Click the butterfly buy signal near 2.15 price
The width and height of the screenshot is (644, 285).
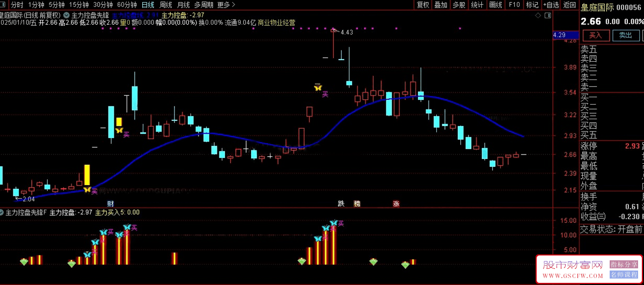click(87, 189)
